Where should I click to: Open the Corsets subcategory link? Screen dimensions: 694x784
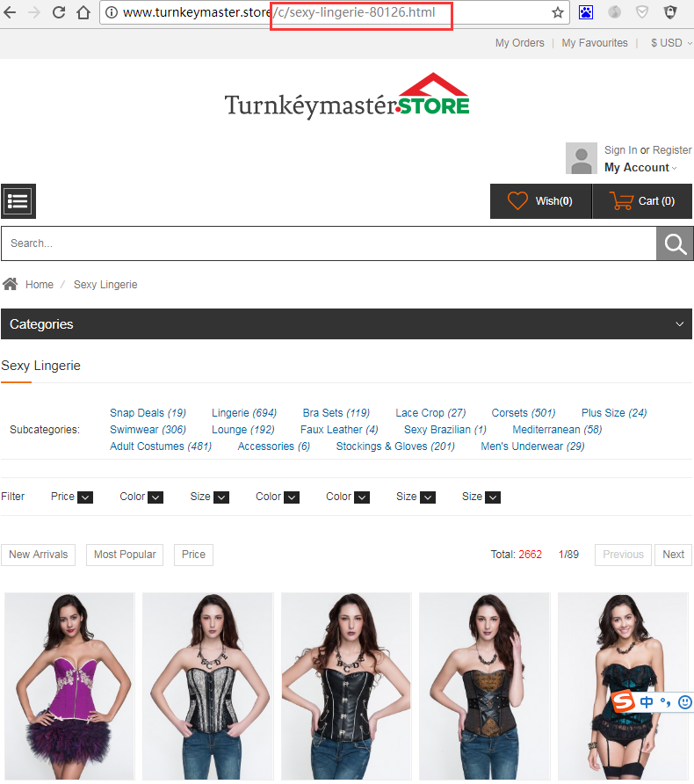tap(510, 413)
